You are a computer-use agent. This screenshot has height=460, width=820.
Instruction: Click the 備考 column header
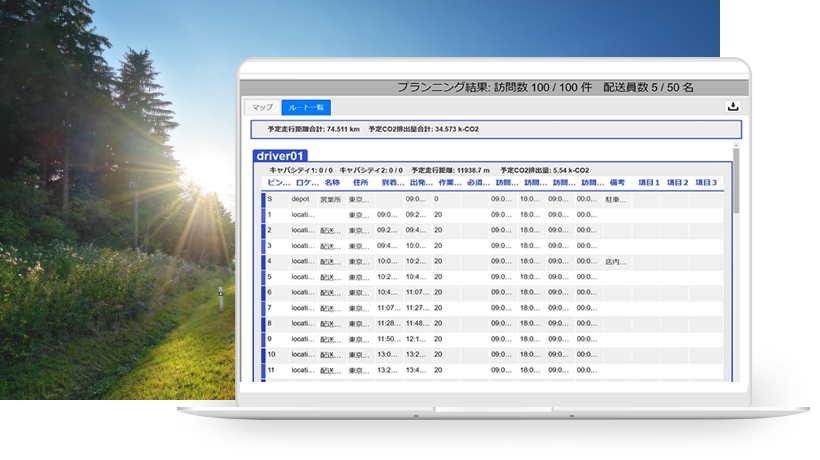pyautogui.click(x=617, y=182)
